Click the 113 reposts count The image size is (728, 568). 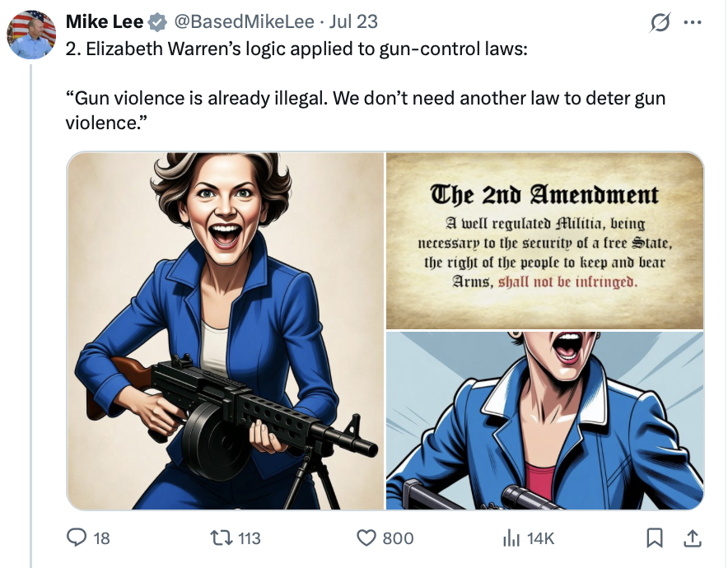tap(250, 538)
